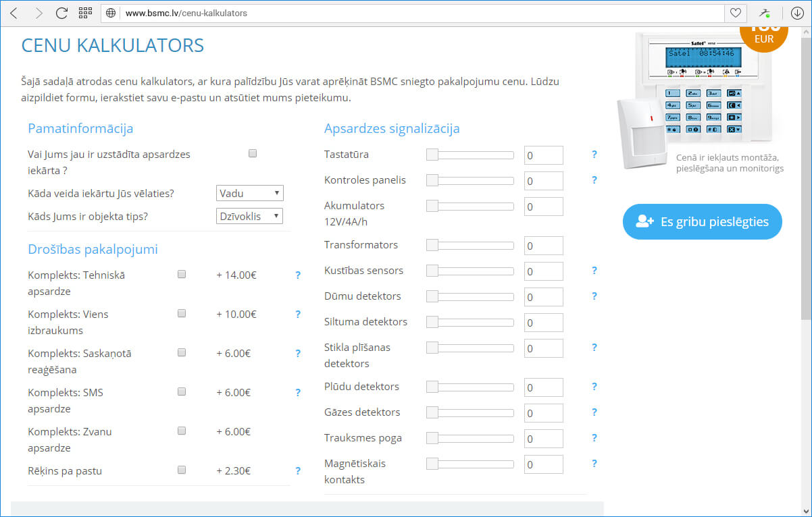Check the existing security device installed box

point(253,154)
